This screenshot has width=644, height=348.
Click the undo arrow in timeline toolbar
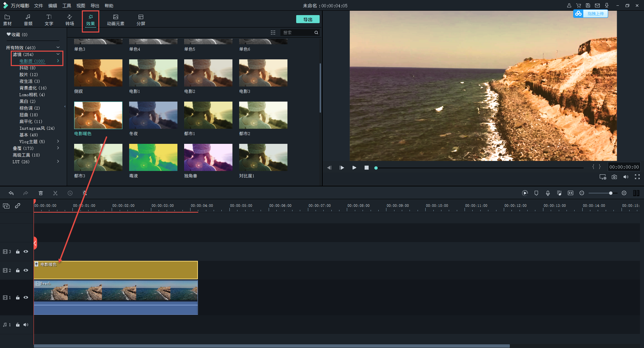(11, 193)
